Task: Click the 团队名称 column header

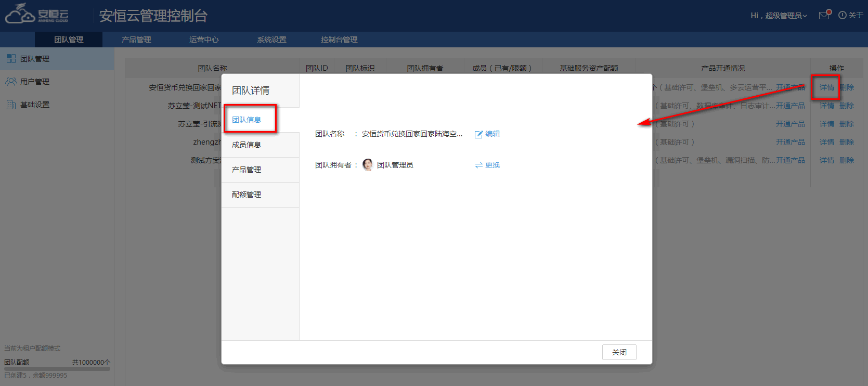Action: 213,68
